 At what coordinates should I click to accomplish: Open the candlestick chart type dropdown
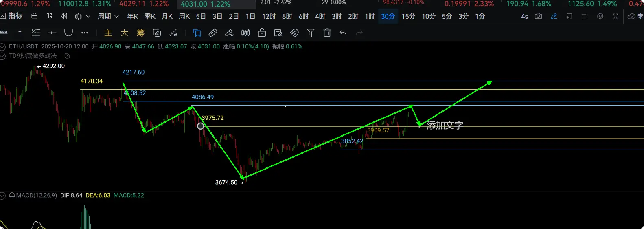tap(83, 16)
